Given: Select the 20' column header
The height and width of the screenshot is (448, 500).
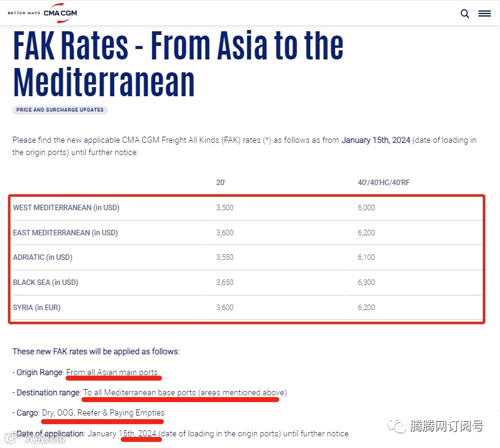Looking at the screenshot, I should (x=221, y=183).
